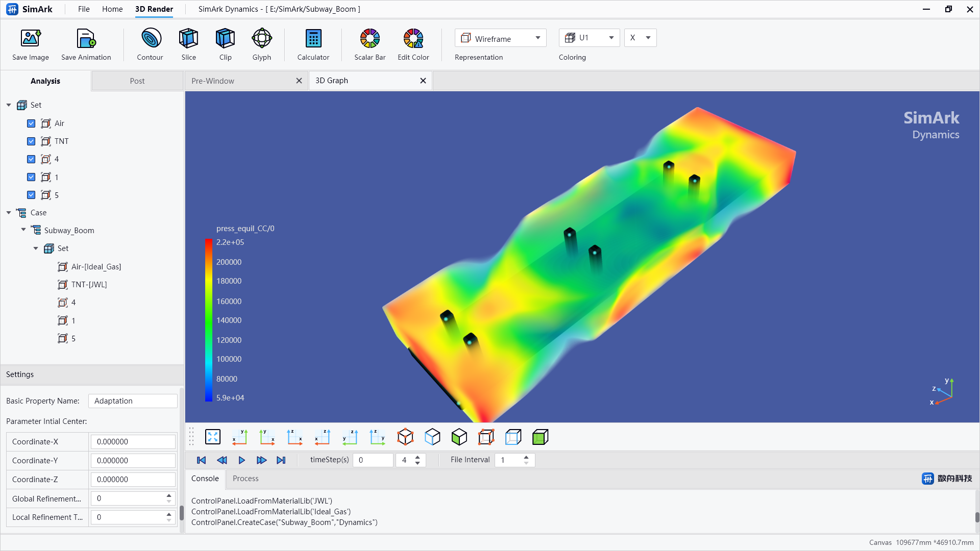The height and width of the screenshot is (551, 980).
Task: Set view to Y-up X-right orientation
Action: (x=267, y=437)
